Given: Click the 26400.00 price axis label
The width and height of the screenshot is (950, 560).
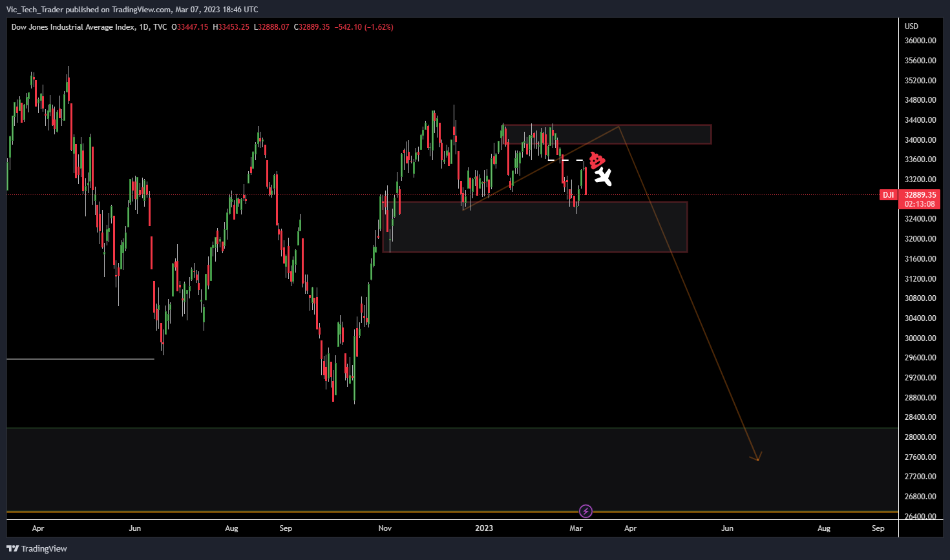Looking at the screenshot, I should point(920,517).
